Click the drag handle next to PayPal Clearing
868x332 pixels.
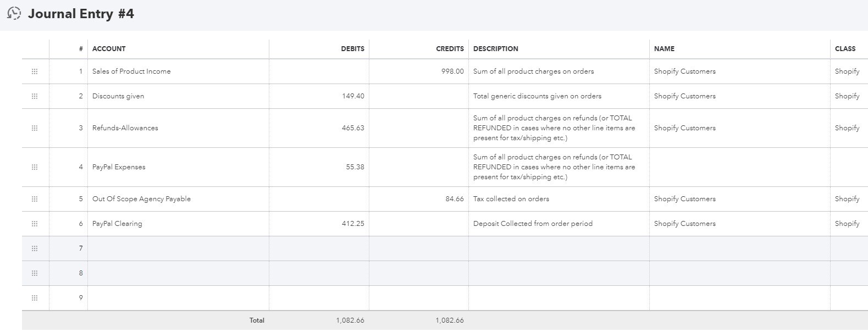click(35, 224)
